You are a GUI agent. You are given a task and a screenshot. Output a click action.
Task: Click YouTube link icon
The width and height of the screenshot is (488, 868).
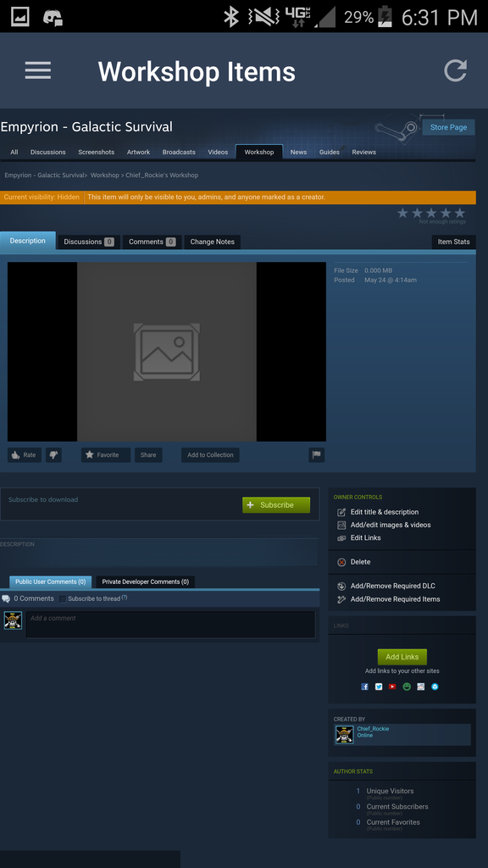pos(392,687)
